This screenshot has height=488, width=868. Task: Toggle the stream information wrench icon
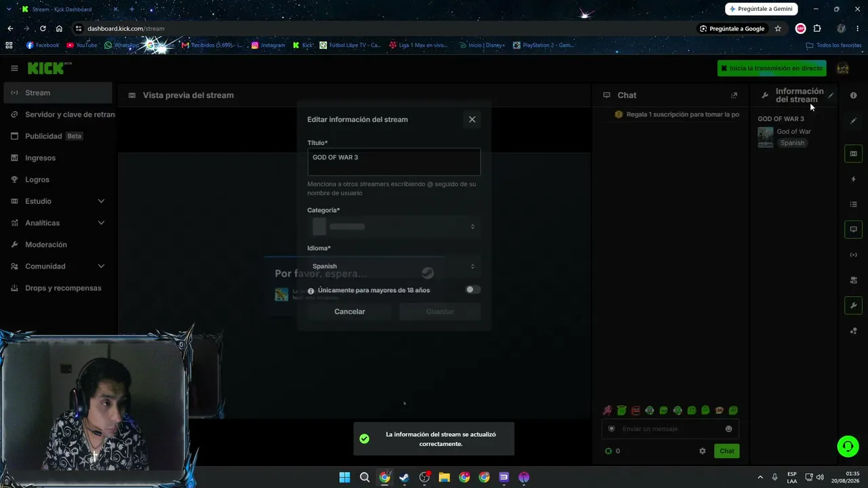(x=853, y=305)
